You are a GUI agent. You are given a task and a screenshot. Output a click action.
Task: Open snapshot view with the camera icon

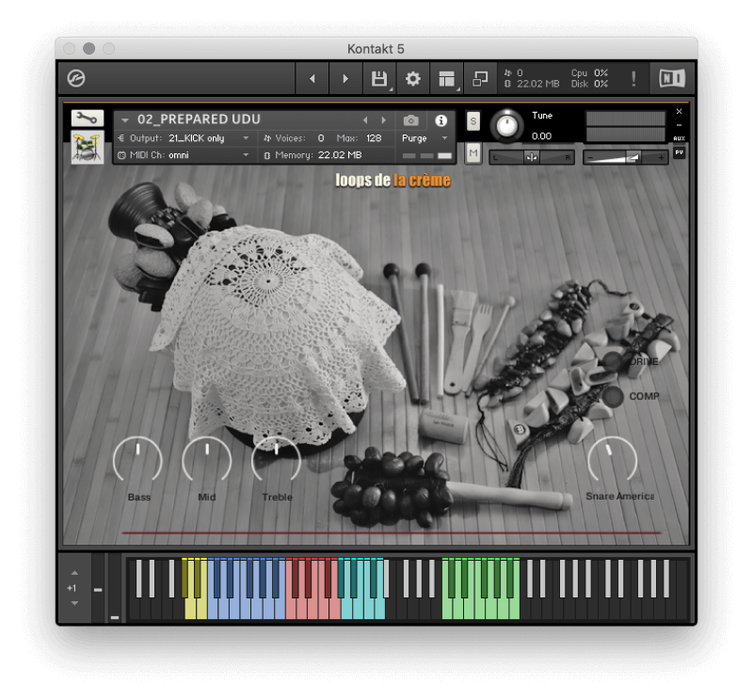point(410,120)
